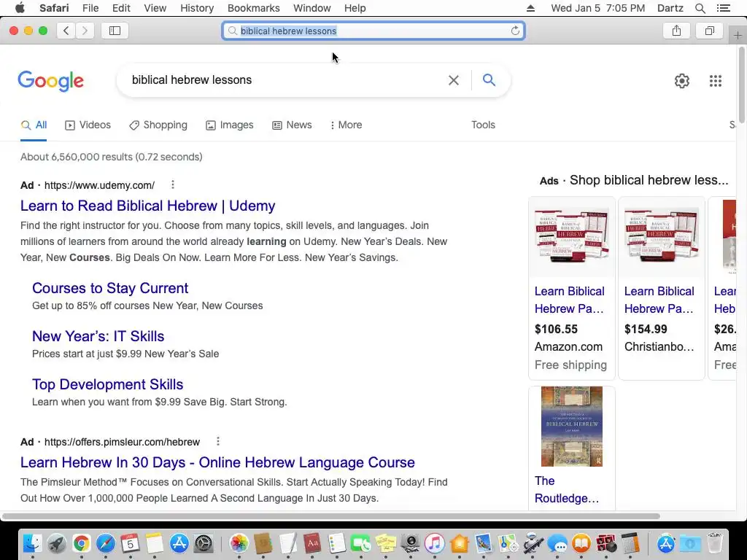Clear the Google search box with the X
This screenshot has height=560, width=747.
pyautogui.click(x=454, y=80)
